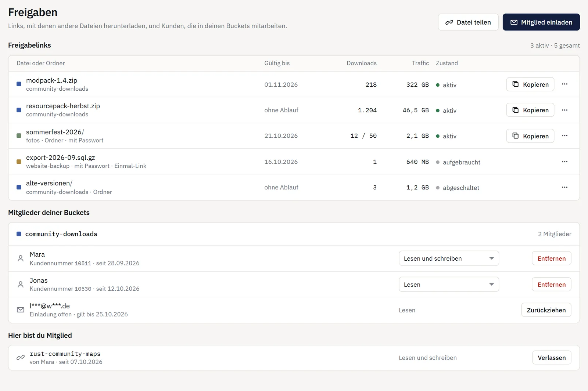Click the link icon beside rust-community-maps
This screenshot has width=588, height=391.
21,358
